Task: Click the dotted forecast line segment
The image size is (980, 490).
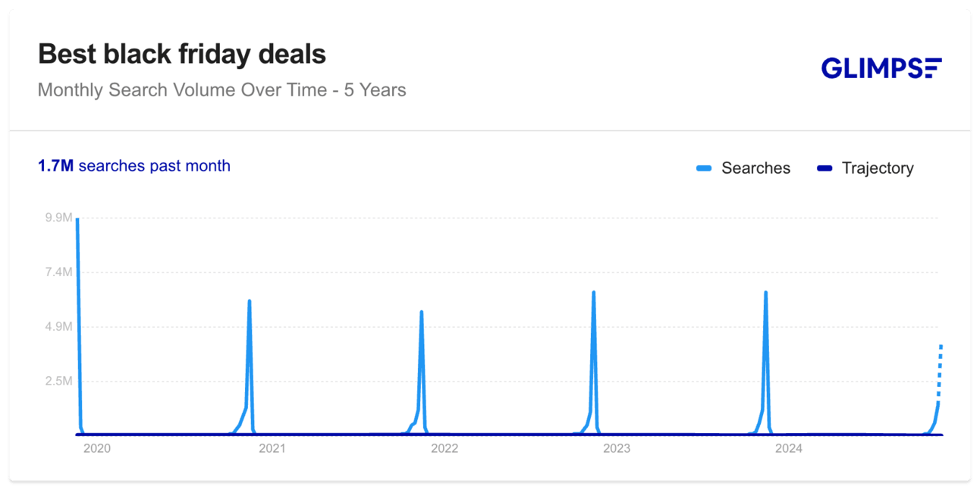Action: (940, 372)
